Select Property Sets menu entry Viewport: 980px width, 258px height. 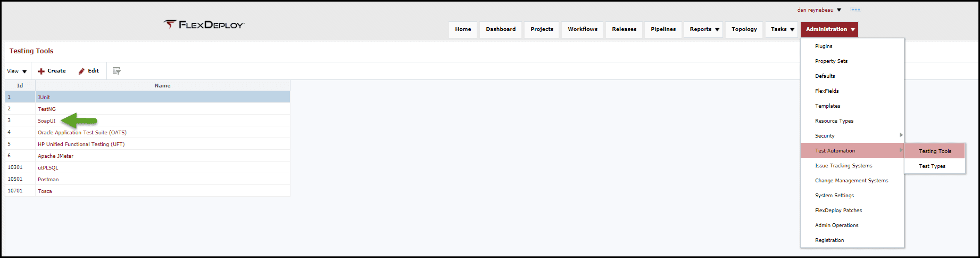tap(852, 61)
